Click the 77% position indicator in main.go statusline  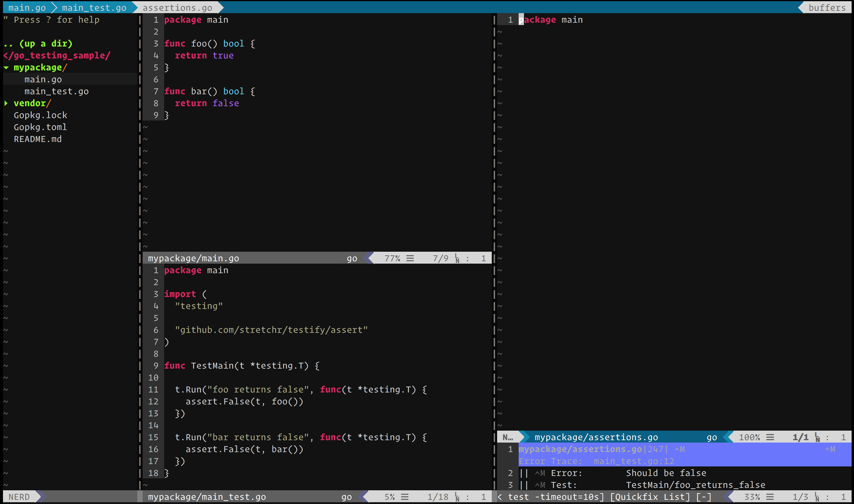392,258
